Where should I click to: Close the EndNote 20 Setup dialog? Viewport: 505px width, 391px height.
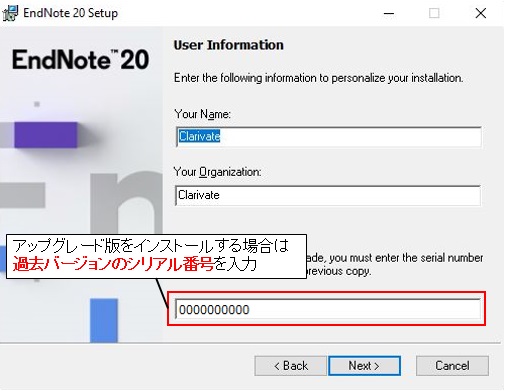tap(480, 14)
